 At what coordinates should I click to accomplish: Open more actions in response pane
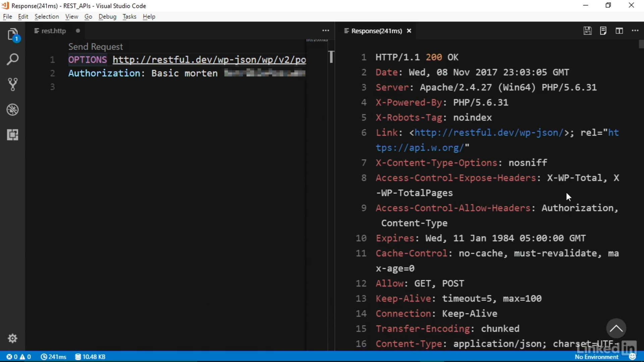tap(635, 31)
